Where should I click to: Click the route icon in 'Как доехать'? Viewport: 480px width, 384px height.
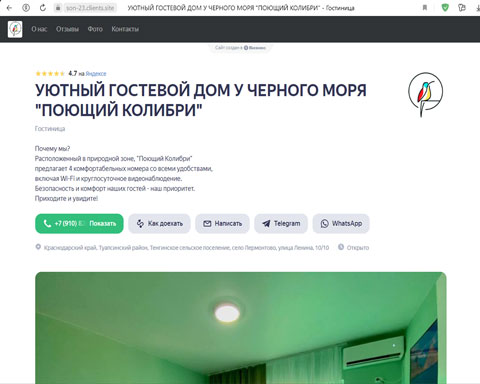click(x=140, y=223)
